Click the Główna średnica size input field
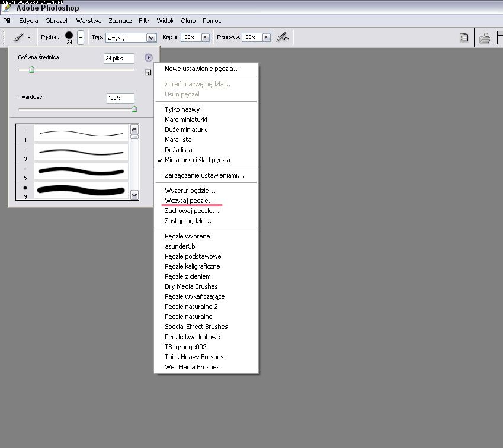The height and width of the screenshot is (448, 503). click(118, 59)
